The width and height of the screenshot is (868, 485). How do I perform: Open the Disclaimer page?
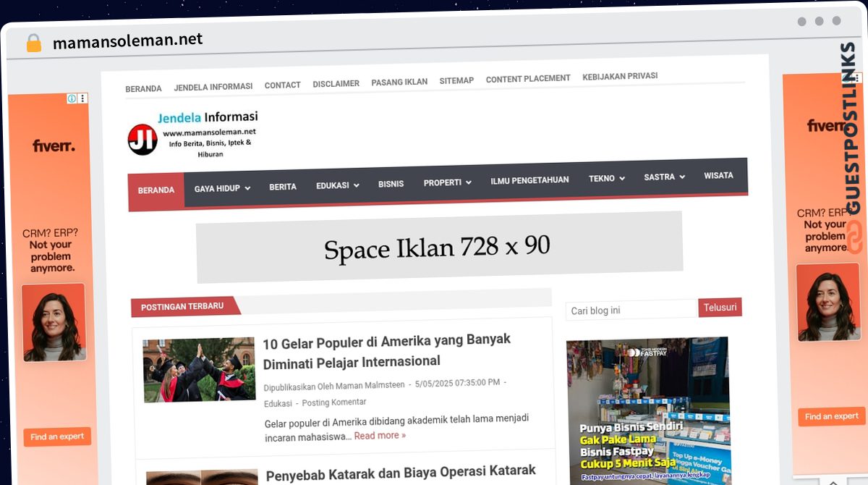[x=336, y=83]
